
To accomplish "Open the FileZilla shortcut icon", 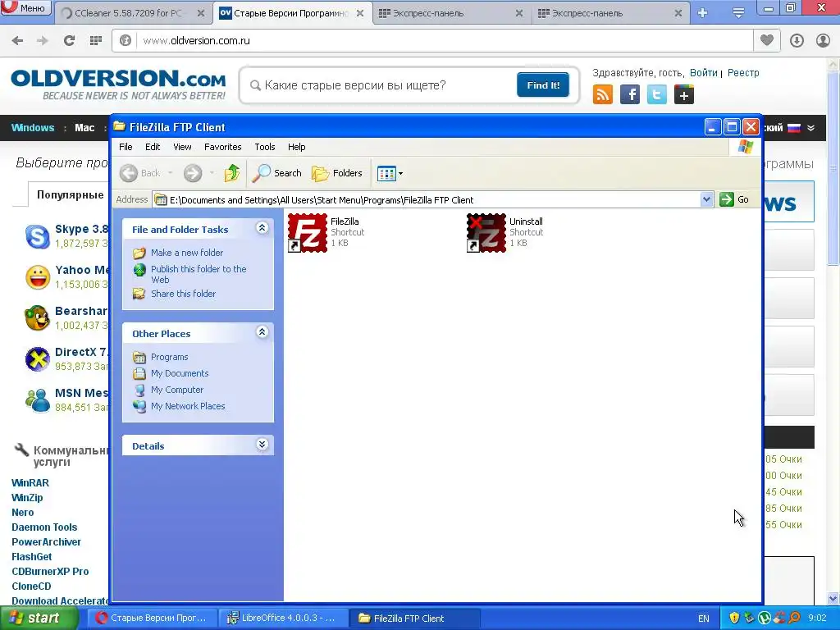I will 308,232.
